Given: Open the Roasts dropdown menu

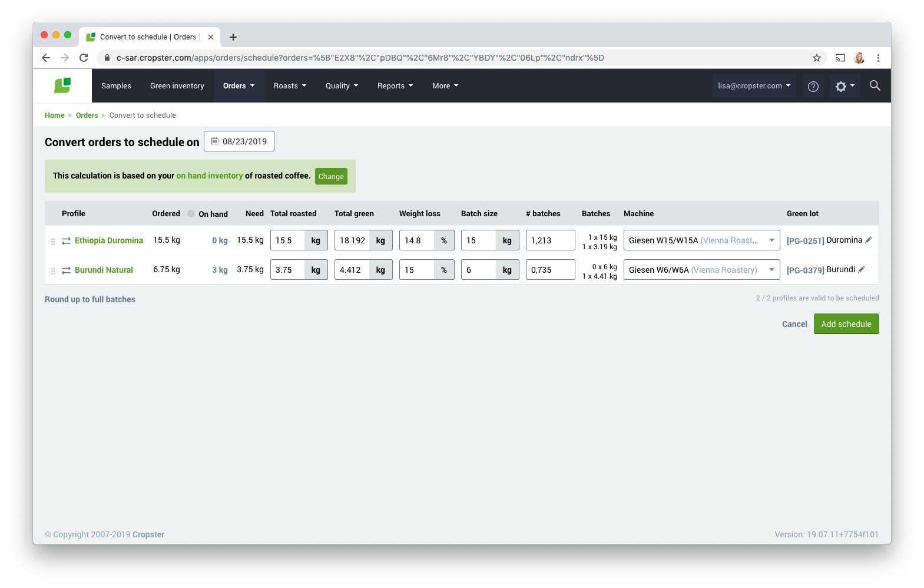Looking at the screenshot, I should [290, 85].
